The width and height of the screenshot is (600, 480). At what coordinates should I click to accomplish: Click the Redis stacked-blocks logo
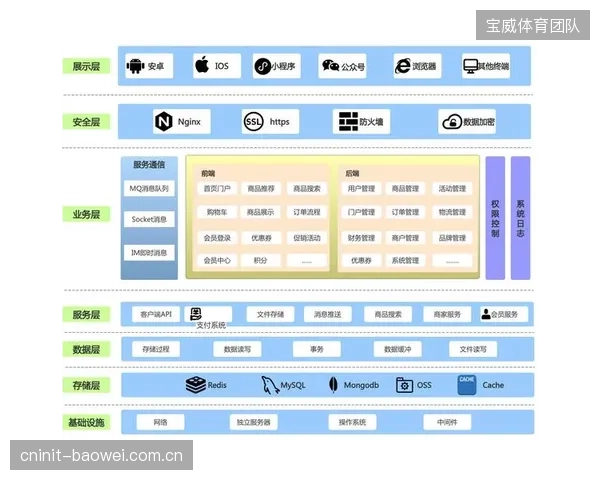click(x=196, y=385)
